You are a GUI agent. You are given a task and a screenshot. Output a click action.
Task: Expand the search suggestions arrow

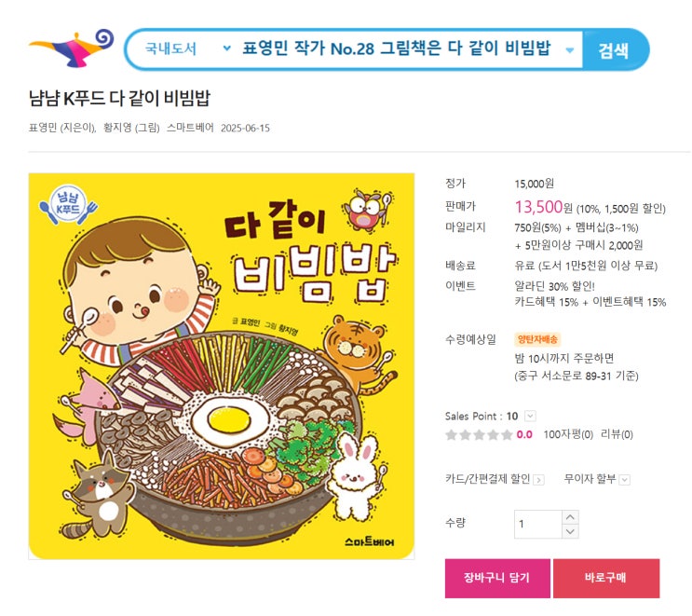570,50
